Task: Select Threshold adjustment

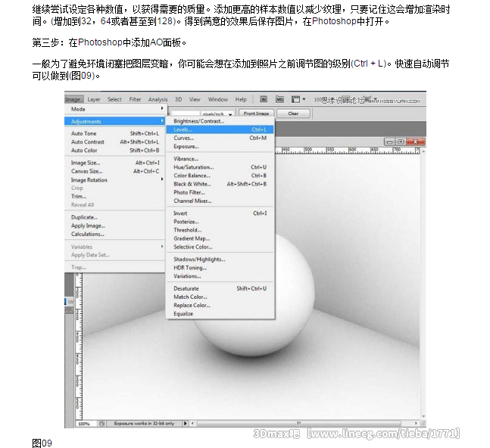Action: (x=220, y=230)
